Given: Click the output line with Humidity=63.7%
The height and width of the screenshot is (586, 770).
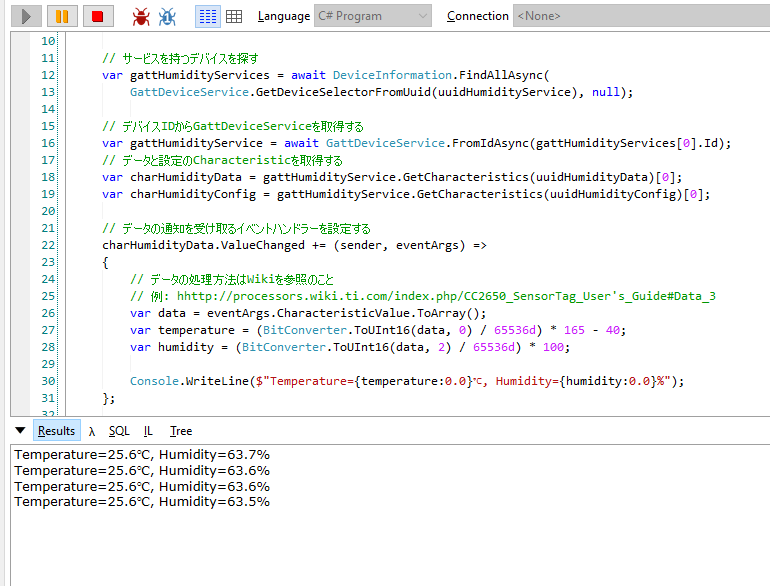Looking at the screenshot, I should [142, 455].
